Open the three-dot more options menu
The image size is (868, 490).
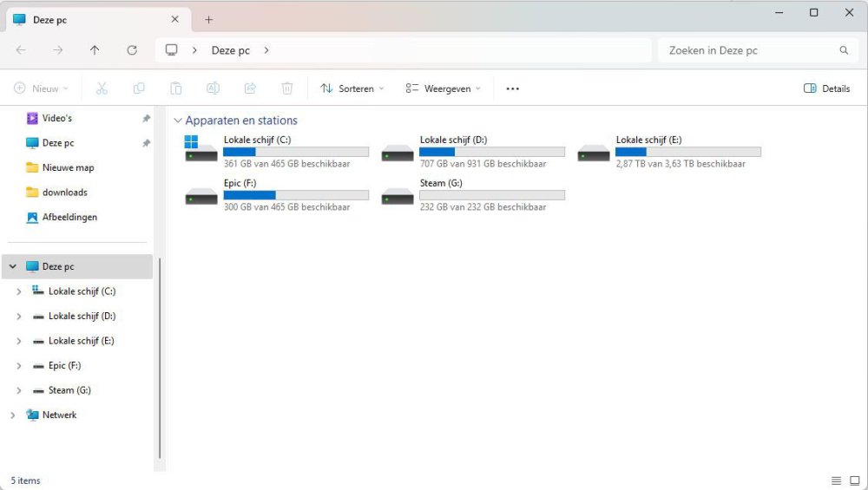coord(513,88)
